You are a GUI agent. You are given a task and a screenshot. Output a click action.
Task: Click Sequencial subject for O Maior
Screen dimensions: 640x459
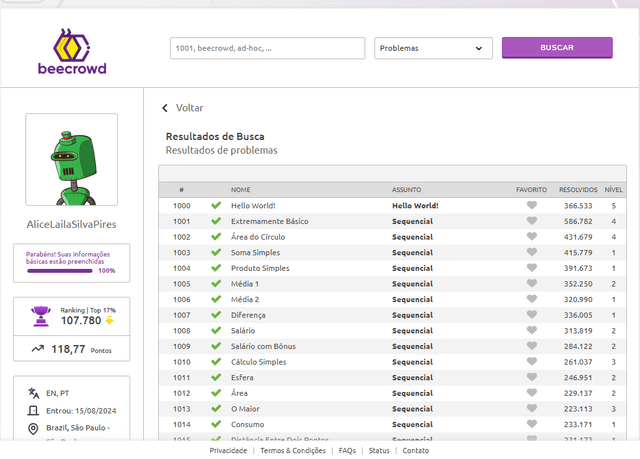click(412, 409)
